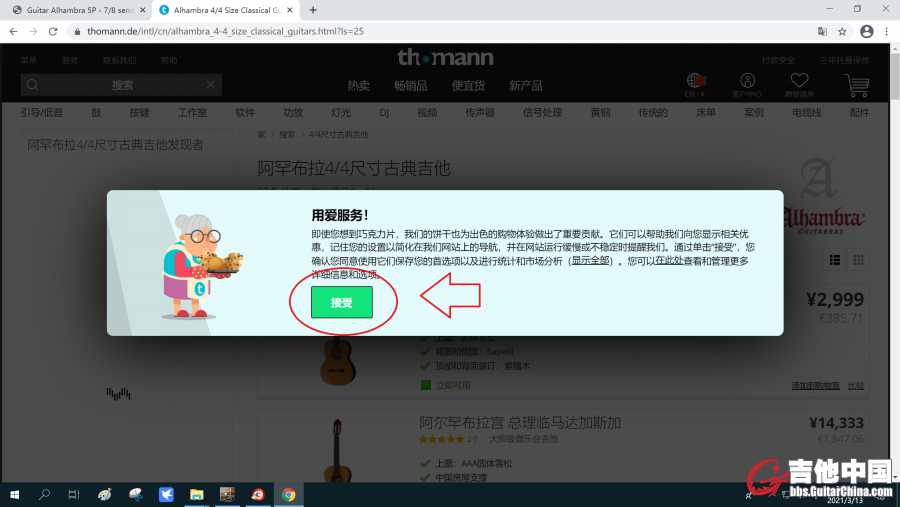This screenshot has width=900, height=507.
Task: Open the 菜单 menu link
Action: point(29,60)
